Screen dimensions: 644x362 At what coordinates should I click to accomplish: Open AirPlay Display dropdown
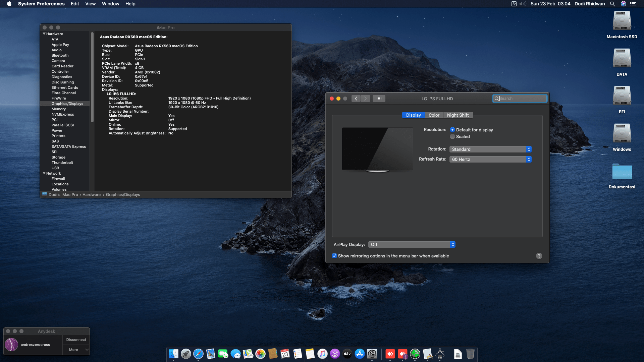(412, 244)
